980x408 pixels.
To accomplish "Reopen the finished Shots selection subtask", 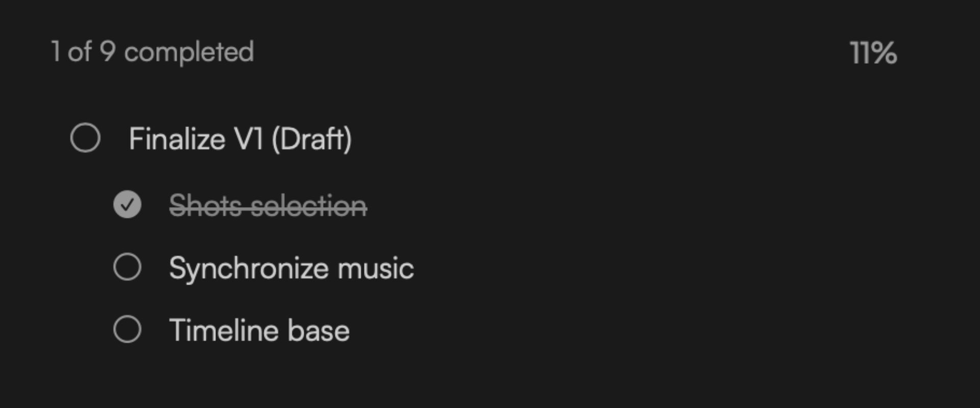I will pyautogui.click(x=127, y=205).
